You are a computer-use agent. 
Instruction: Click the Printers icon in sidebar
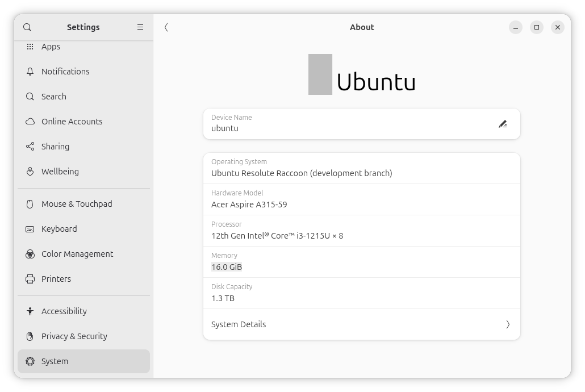coord(30,279)
